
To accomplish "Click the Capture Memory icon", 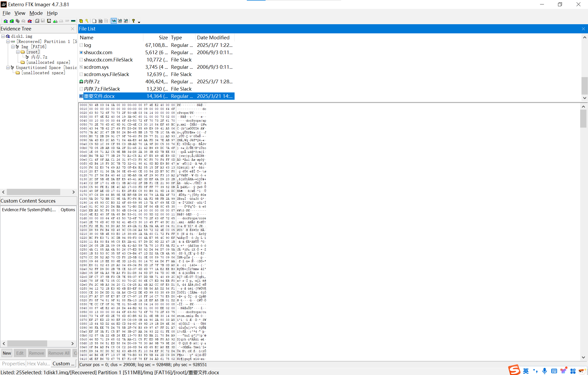I will pos(73,21).
